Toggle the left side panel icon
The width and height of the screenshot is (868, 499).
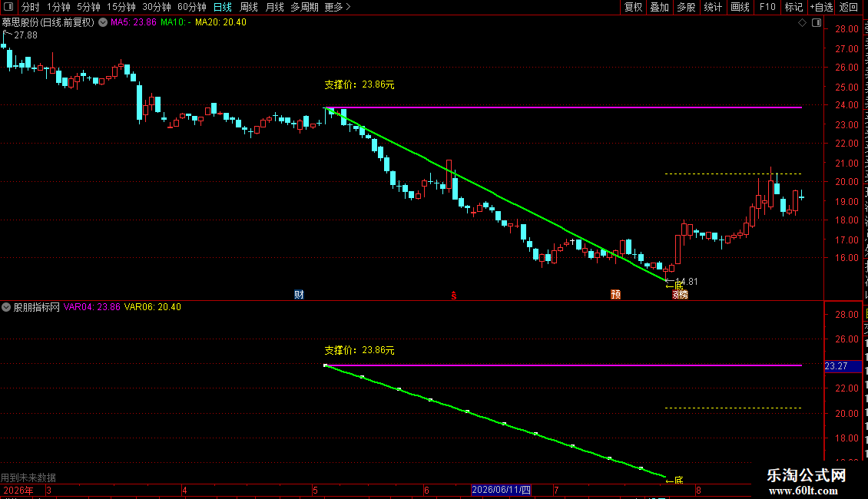click(x=8, y=7)
